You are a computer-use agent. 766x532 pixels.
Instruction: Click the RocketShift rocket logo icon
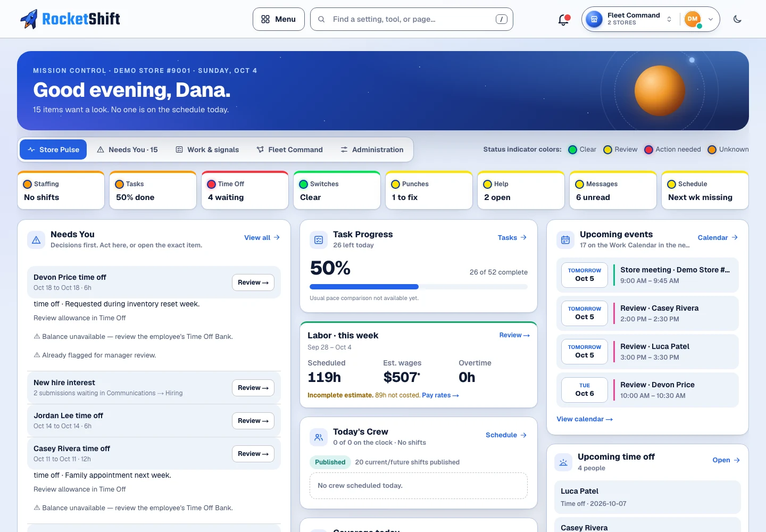point(29,19)
